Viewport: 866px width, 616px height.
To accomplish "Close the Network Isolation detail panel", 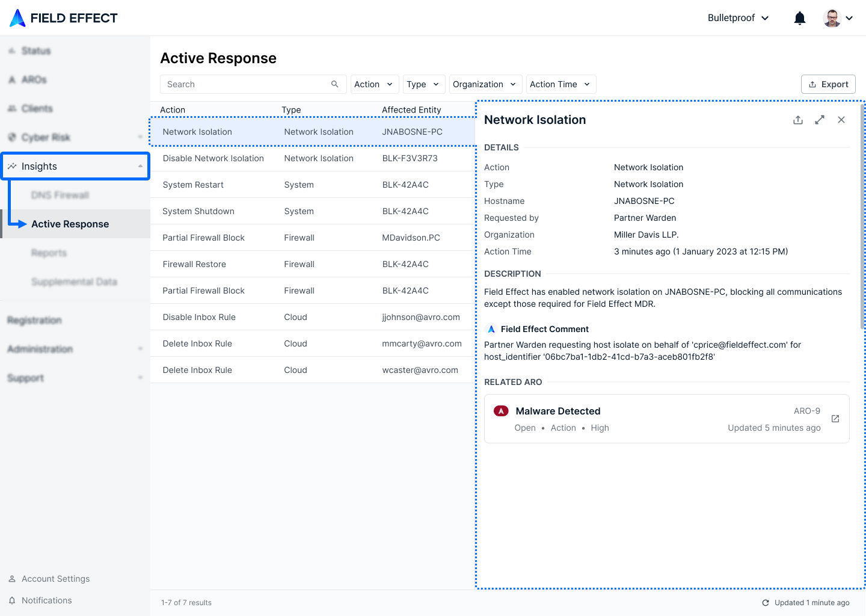I will (x=841, y=120).
